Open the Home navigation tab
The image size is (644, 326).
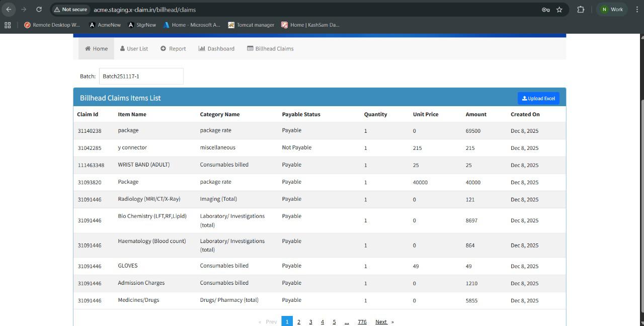[x=96, y=49]
